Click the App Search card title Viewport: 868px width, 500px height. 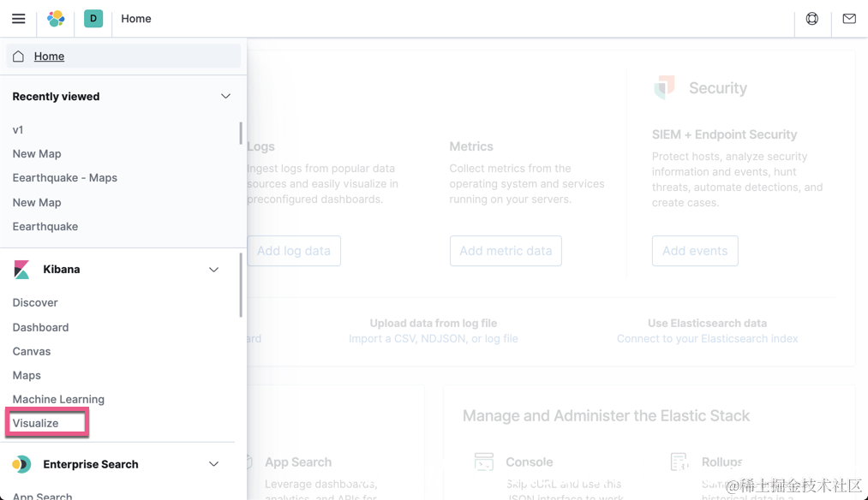point(298,461)
